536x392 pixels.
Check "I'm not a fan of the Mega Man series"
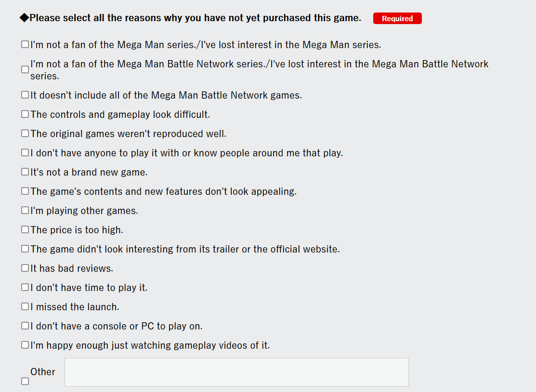pyautogui.click(x=25, y=44)
